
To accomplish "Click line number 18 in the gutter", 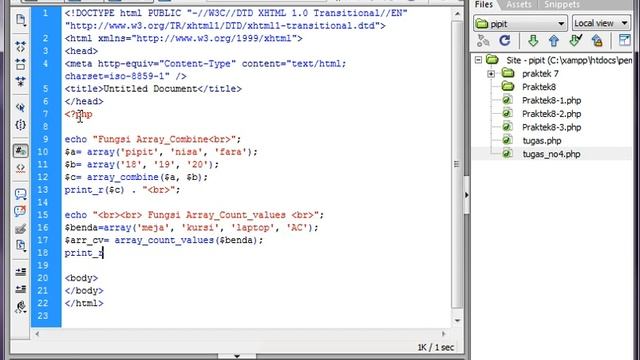I will point(42,253).
